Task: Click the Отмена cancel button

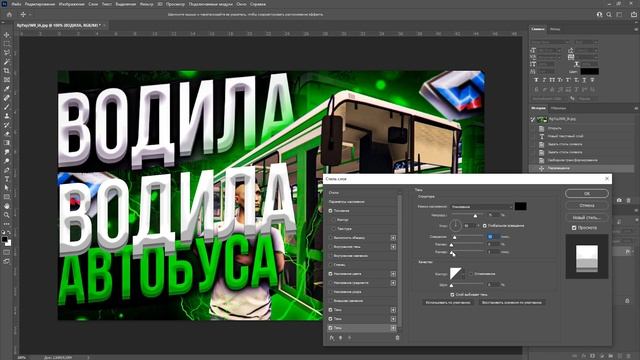Action: 587,205
